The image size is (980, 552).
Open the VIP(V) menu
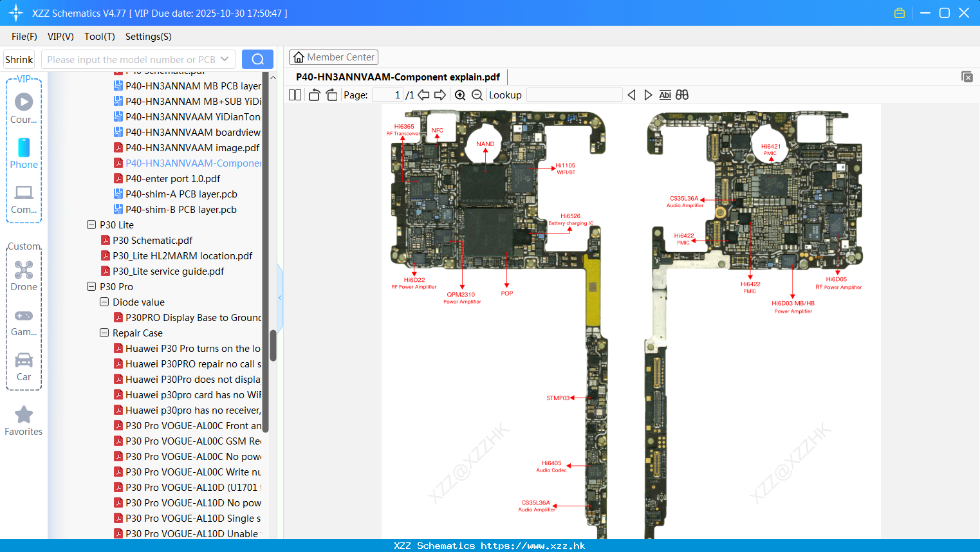pyautogui.click(x=60, y=36)
